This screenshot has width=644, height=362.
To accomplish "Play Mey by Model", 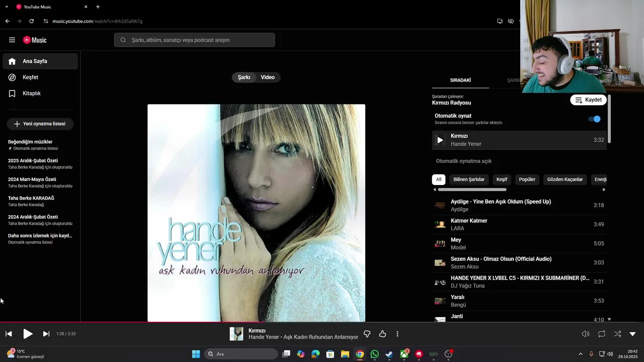I will coord(519,243).
